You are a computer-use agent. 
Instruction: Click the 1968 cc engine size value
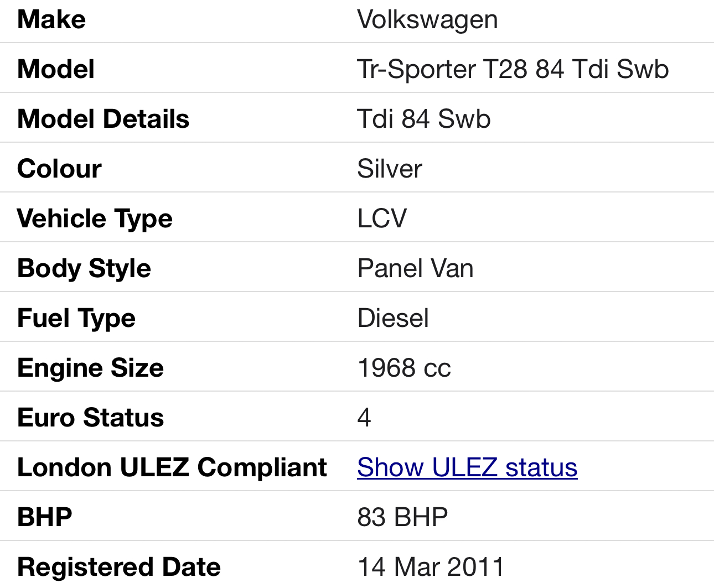tap(404, 368)
